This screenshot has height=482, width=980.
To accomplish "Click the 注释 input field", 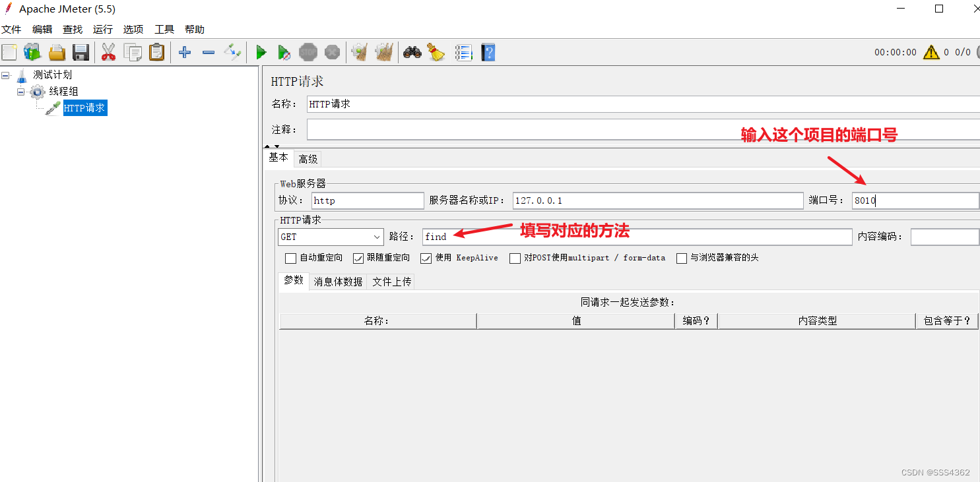I will pos(643,129).
